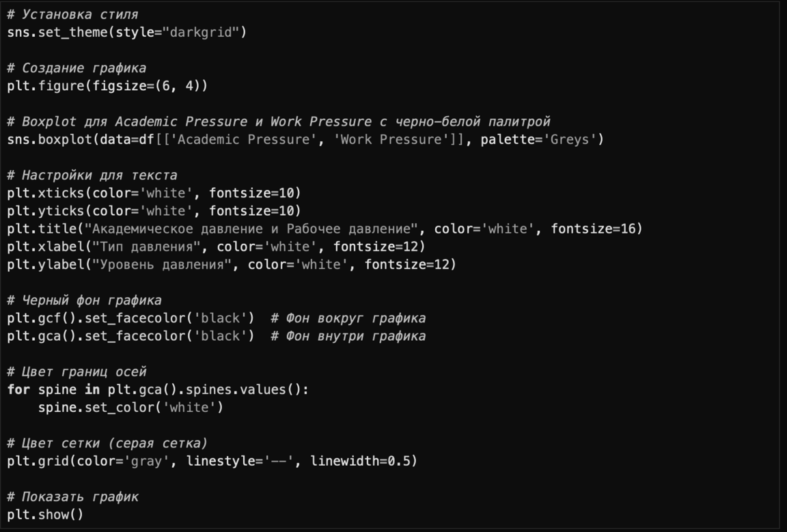Click the plt.grid line
This screenshot has height=532, width=787.
pyautogui.click(x=212, y=461)
